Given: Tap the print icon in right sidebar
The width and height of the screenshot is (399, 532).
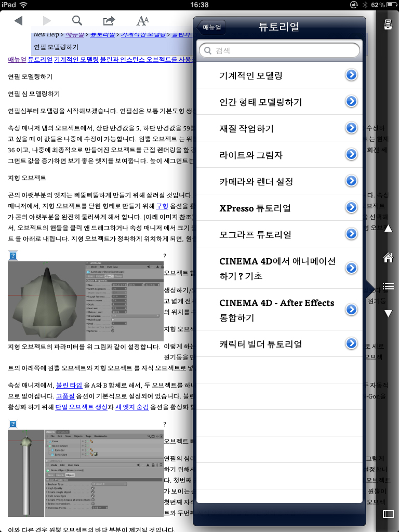Looking at the screenshot, I should (388, 24).
